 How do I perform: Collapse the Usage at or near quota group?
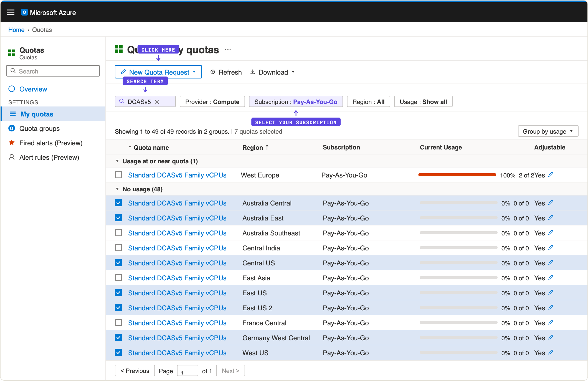[x=117, y=161]
